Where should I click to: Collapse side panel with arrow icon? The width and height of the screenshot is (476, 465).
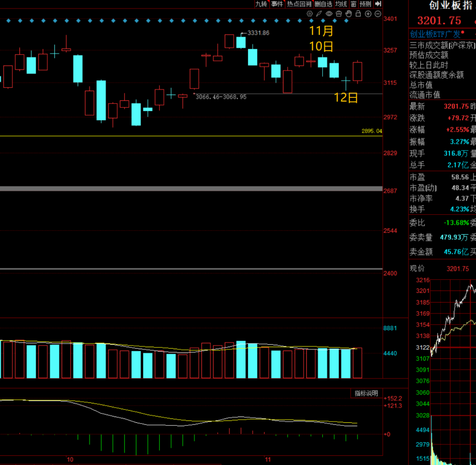(378, 4)
